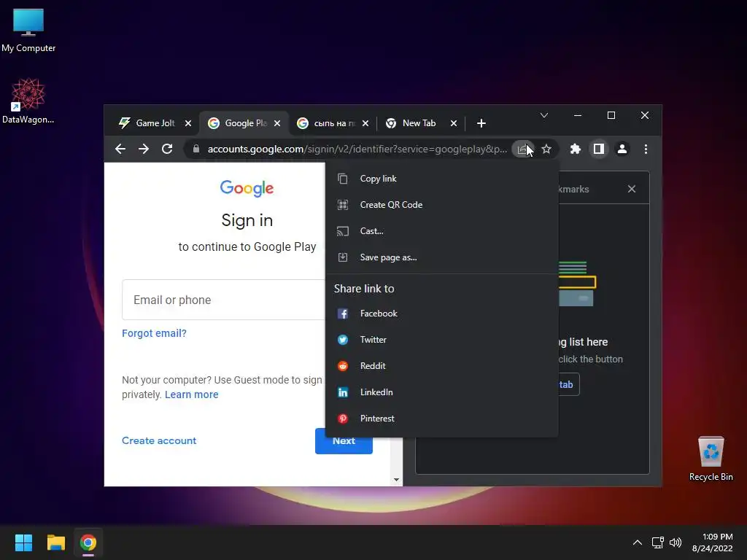
Task: Click the Email or phone field
Action: [x=223, y=300]
